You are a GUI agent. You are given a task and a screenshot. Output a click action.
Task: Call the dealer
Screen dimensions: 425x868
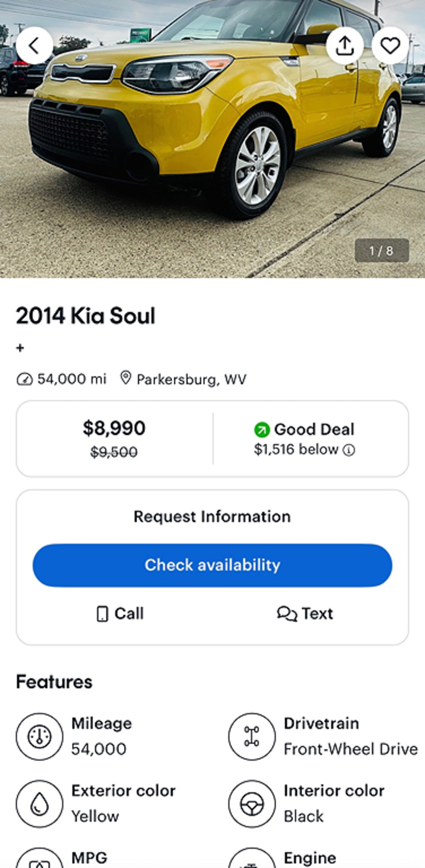pos(120,614)
